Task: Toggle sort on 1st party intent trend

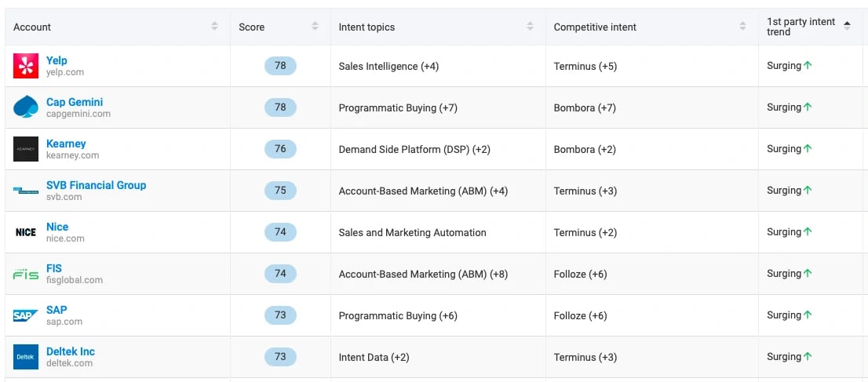Action: tap(847, 26)
